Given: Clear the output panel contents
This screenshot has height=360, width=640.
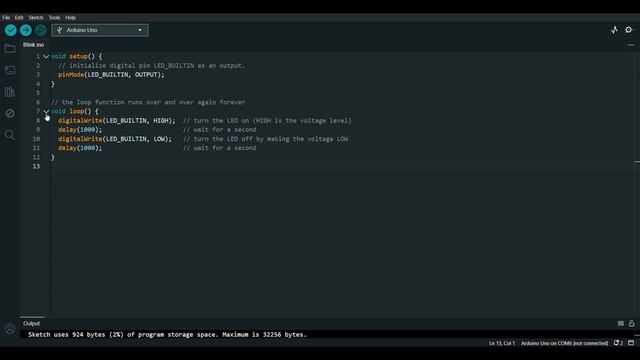Looking at the screenshot, I should pos(620,323).
